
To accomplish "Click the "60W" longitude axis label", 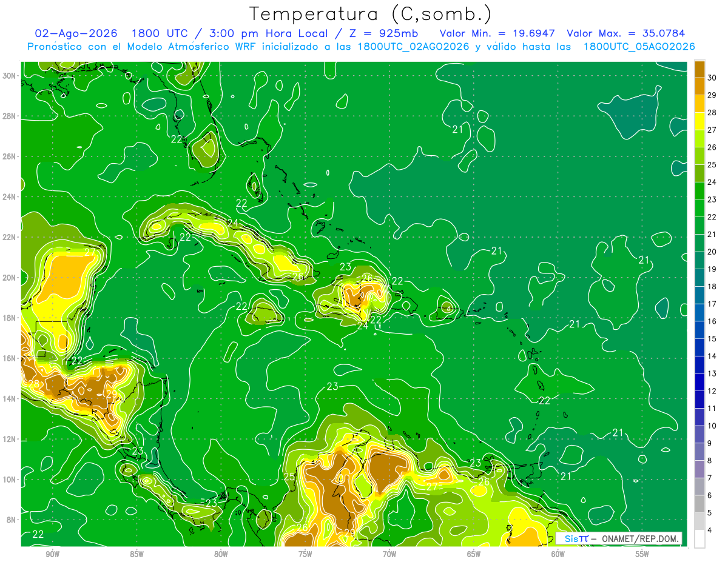I will coord(558,554).
